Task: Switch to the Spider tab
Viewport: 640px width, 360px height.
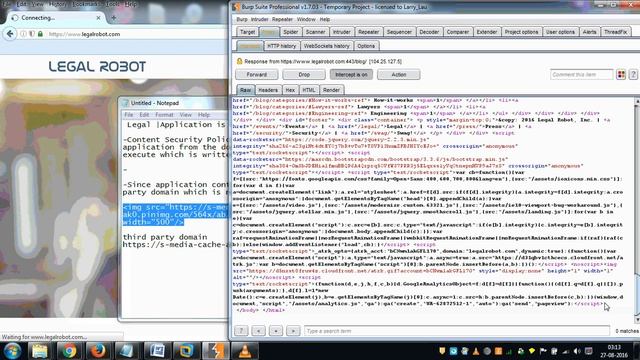Action: click(290, 32)
